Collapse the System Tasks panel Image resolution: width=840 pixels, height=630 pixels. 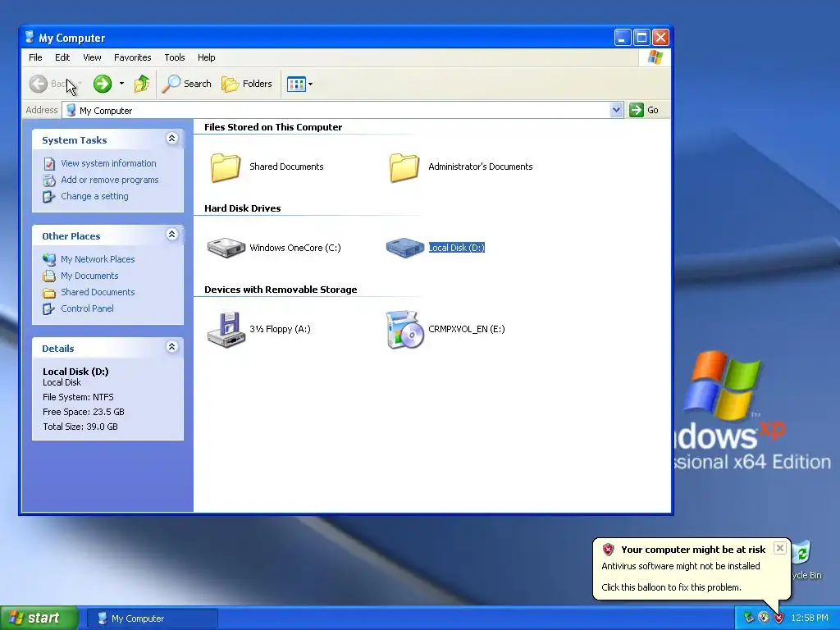[x=172, y=139]
